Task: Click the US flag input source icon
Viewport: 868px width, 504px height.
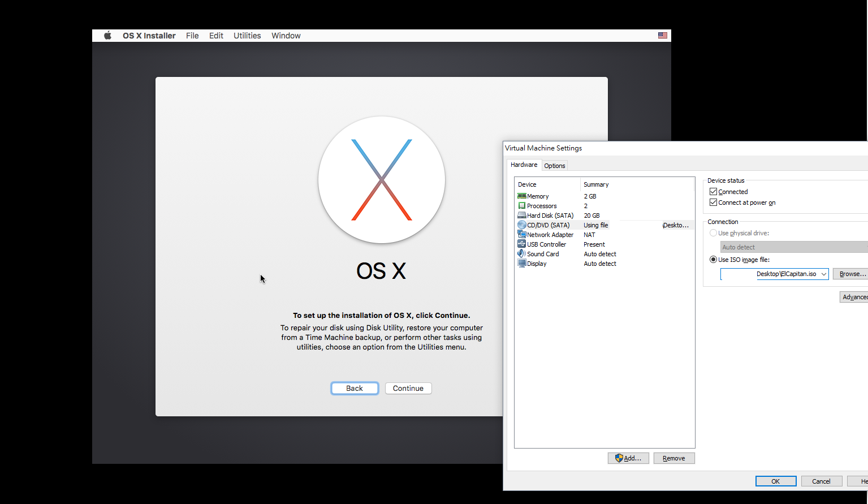Action: click(x=663, y=35)
